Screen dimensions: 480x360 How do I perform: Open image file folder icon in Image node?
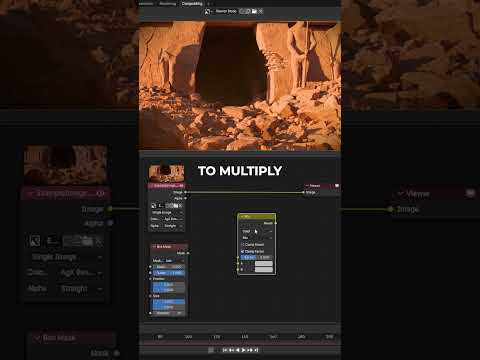click(176, 206)
